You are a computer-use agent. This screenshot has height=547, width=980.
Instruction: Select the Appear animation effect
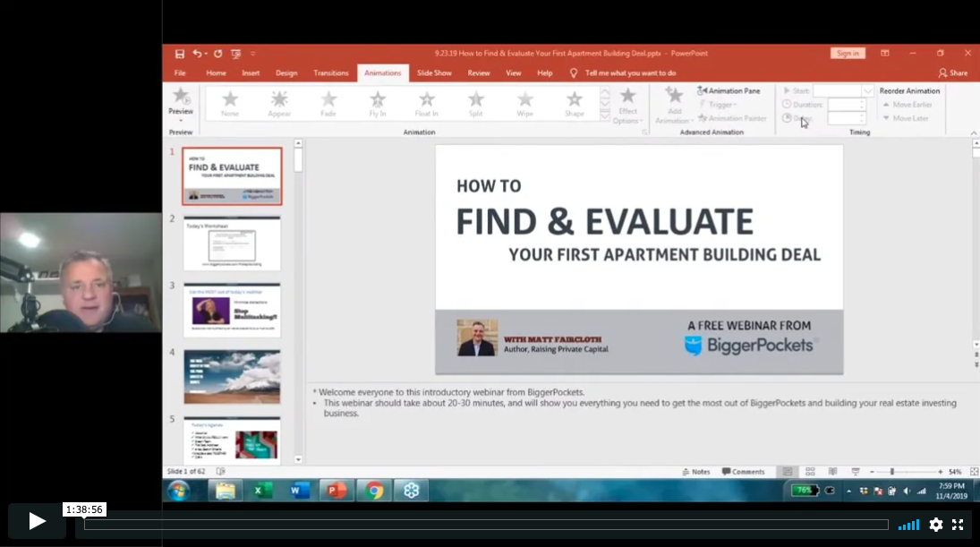279,104
